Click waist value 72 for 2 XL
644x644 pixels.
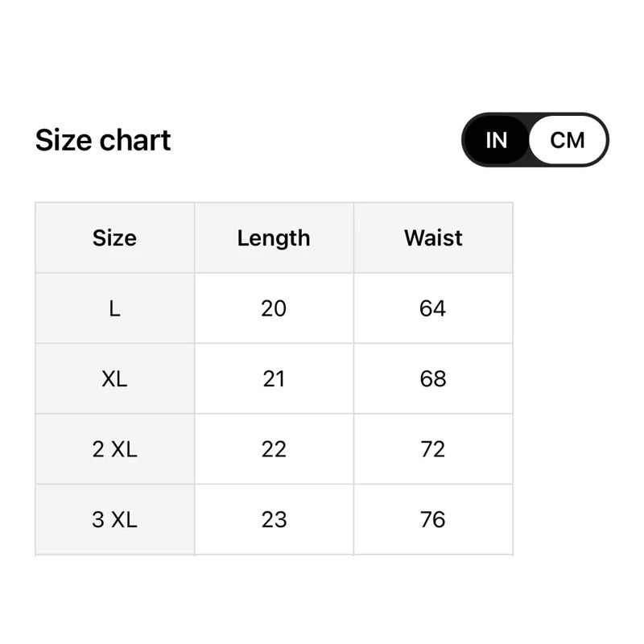tap(433, 449)
